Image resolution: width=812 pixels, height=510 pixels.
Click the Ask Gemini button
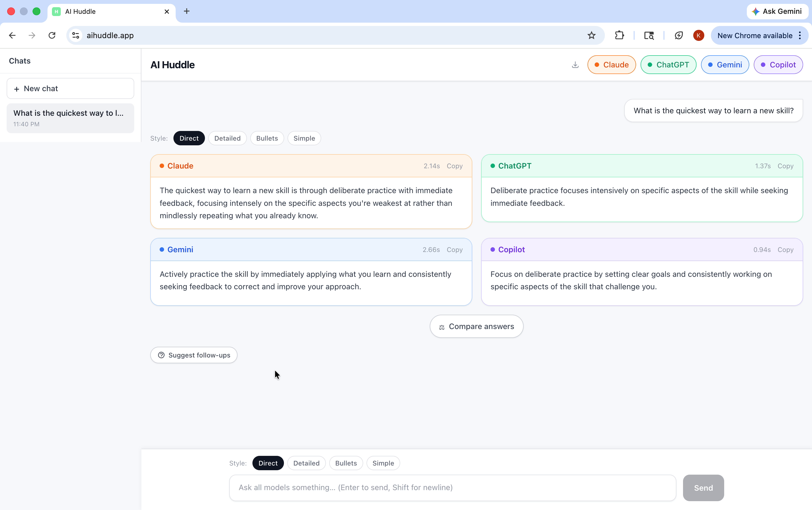tap(777, 12)
